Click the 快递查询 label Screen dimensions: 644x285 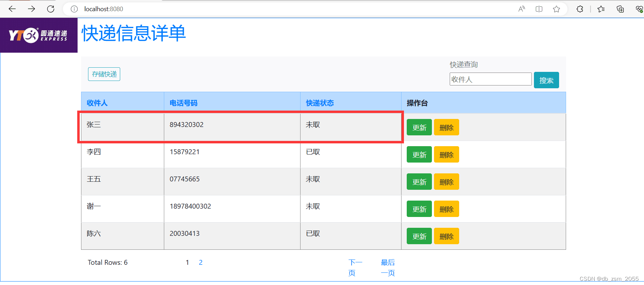point(464,65)
